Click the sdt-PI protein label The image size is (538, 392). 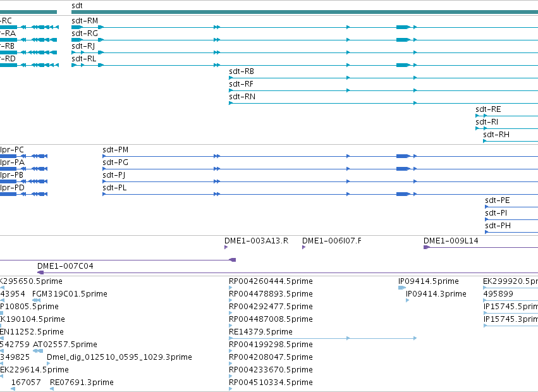point(496,213)
